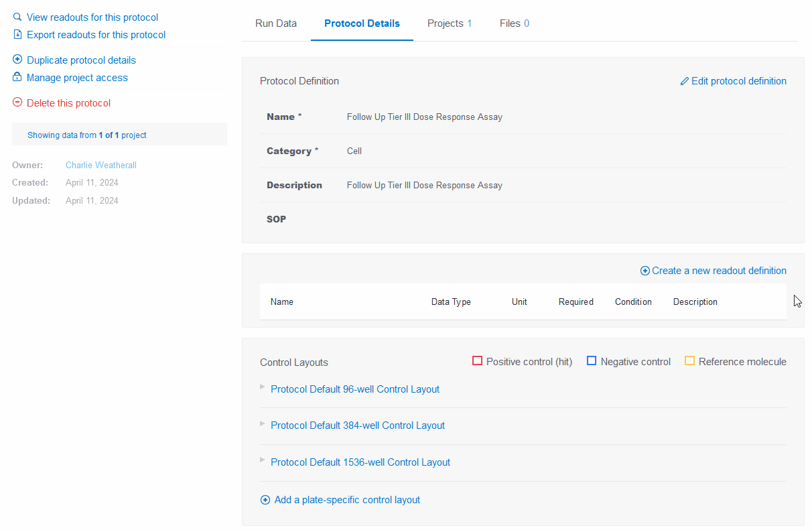The image size is (812, 530).
Task: Click Edit protocol definition link
Action: 739,81
